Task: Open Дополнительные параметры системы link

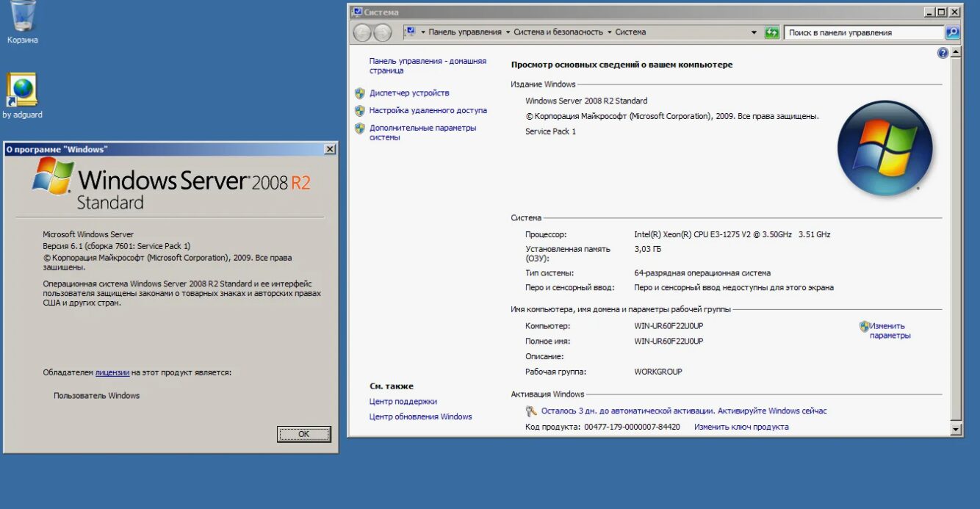Action: click(x=422, y=133)
